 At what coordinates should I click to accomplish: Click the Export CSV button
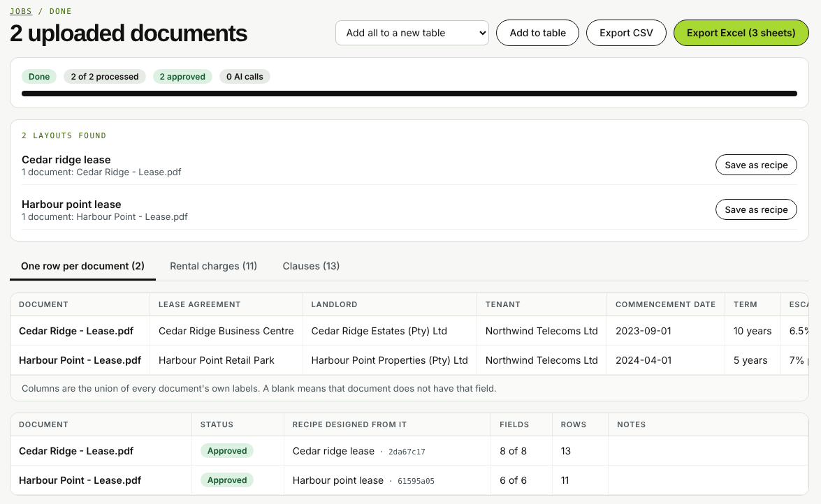coord(626,33)
